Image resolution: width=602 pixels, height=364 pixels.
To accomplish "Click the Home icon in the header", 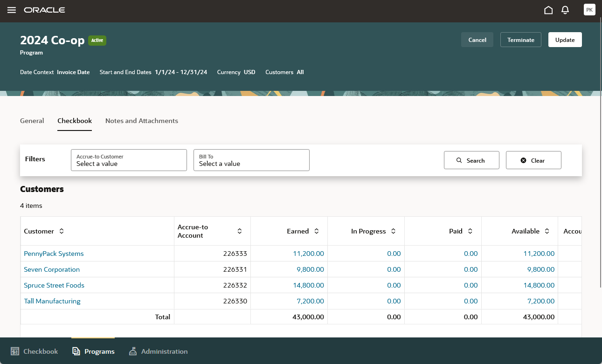I will coord(548,9).
